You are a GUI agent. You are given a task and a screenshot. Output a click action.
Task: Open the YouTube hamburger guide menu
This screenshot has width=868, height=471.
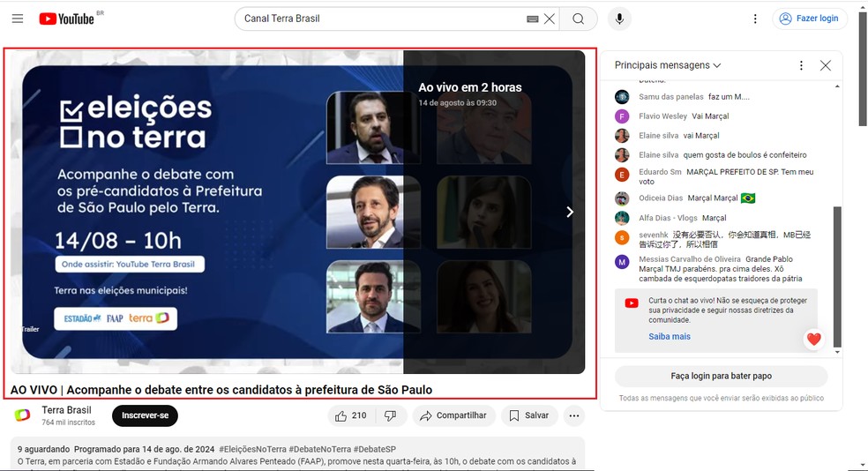(x=18, y=19)
